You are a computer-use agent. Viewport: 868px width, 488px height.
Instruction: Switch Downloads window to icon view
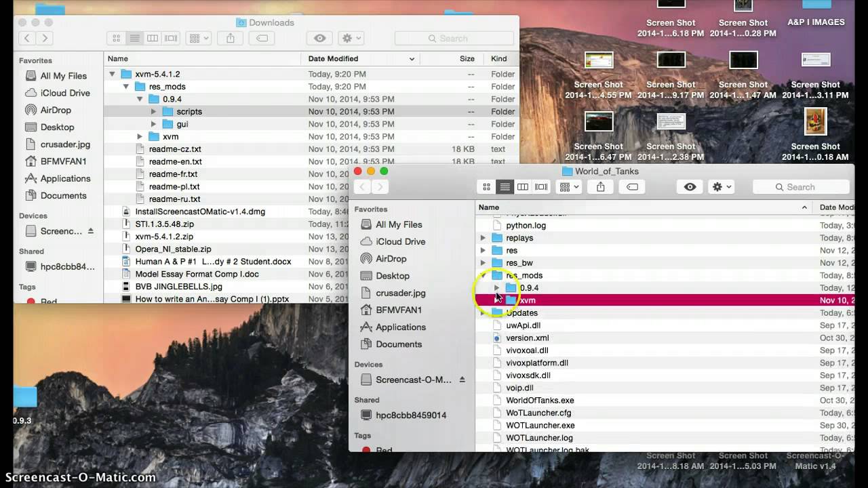[x=117, y=39]
